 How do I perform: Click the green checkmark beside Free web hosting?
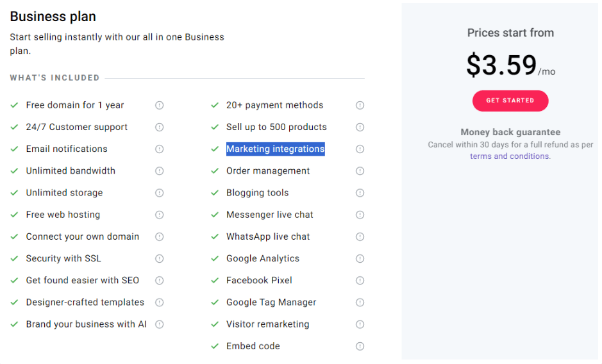click(x=14, y=215)
